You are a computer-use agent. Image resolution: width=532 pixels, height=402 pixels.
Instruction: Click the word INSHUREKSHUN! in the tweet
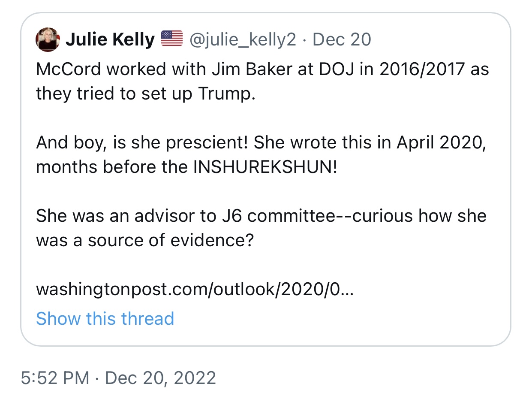[x=265, y=167]
